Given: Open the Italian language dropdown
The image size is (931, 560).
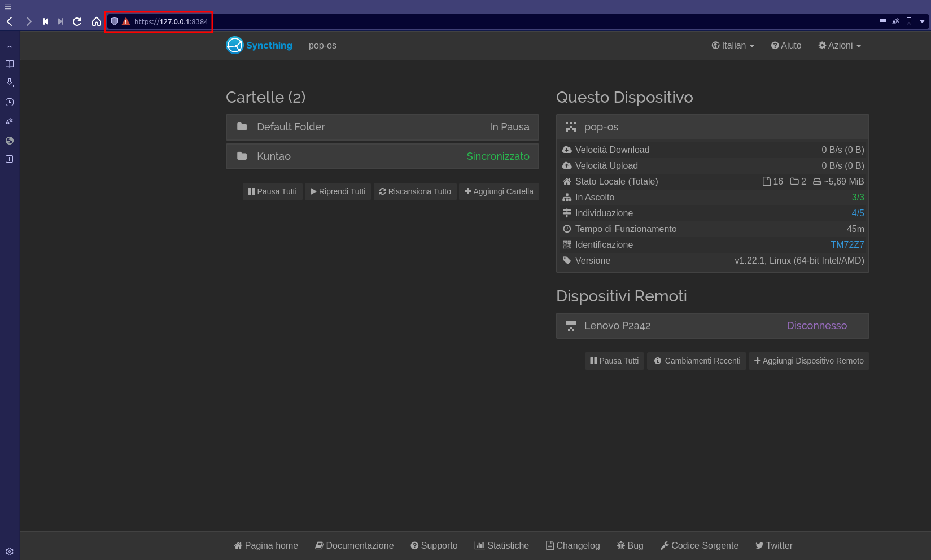Looking at the screenshot, I should (x=733, y=46).
